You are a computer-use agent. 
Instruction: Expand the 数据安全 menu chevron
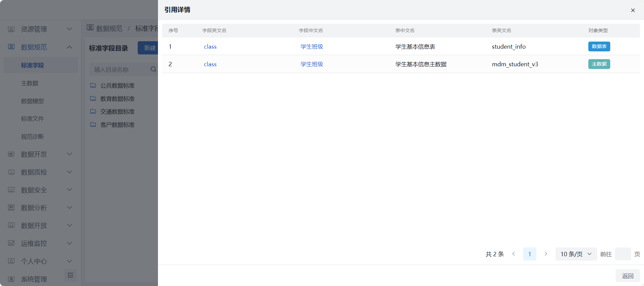[70, 190]
